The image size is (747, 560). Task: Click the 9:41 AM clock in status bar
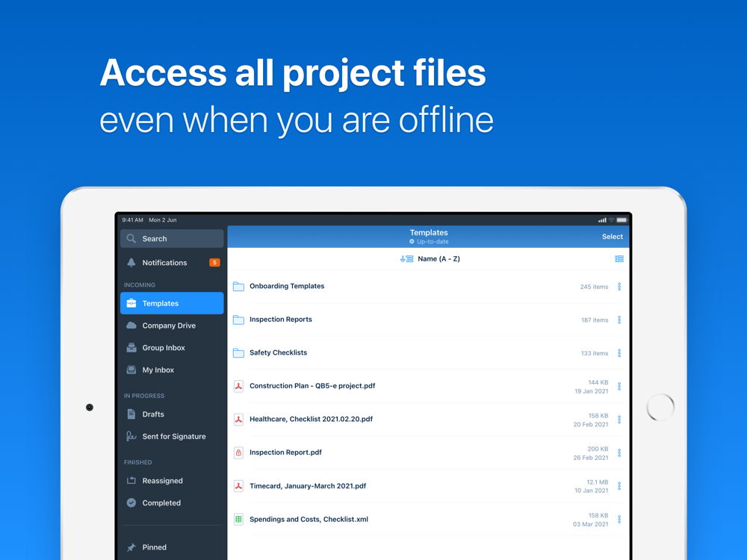coord(132,220)
